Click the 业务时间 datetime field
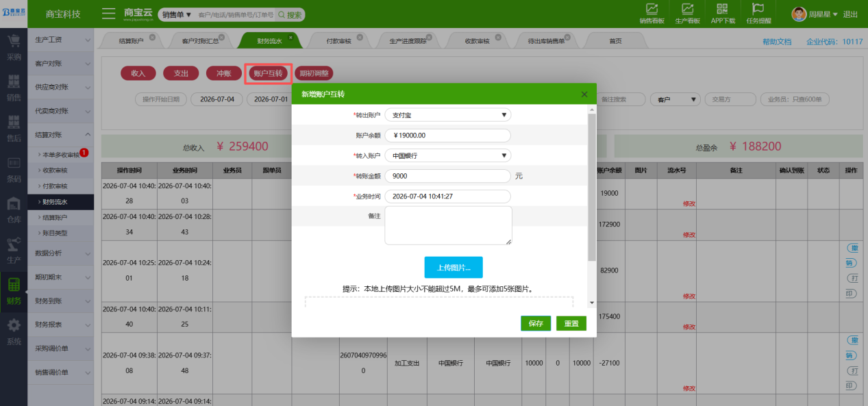The height and width of the screenshot is (406, 868). click(447, 196)
